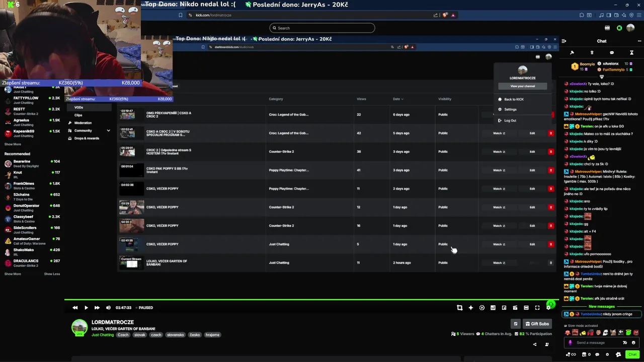Screen dimensions: 644x362
Task: Click the square icon button left of Gift Subs
Action: (x=515, y=324)
